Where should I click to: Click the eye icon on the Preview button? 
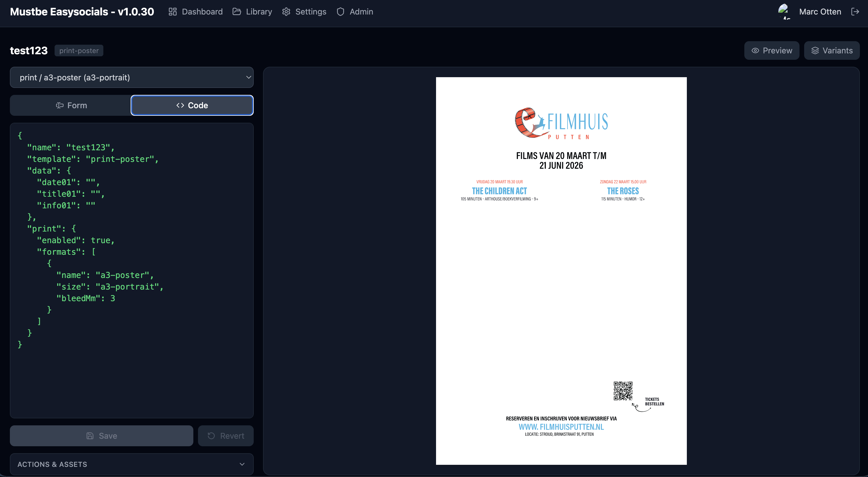(x=755, y=50)
